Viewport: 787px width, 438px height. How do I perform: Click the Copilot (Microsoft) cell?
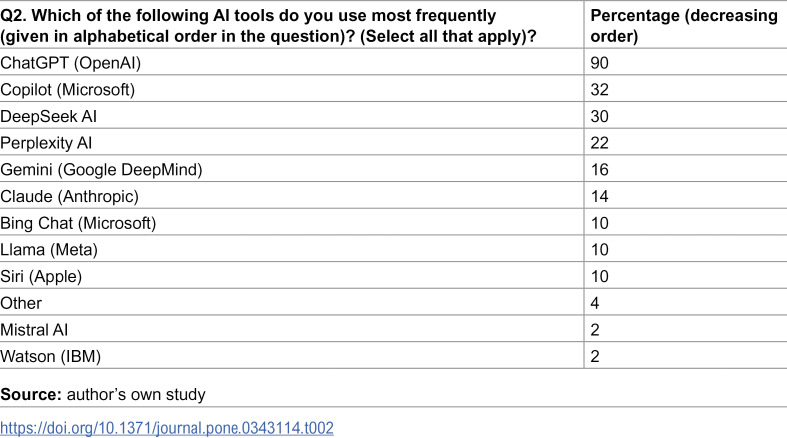(68, 90)
